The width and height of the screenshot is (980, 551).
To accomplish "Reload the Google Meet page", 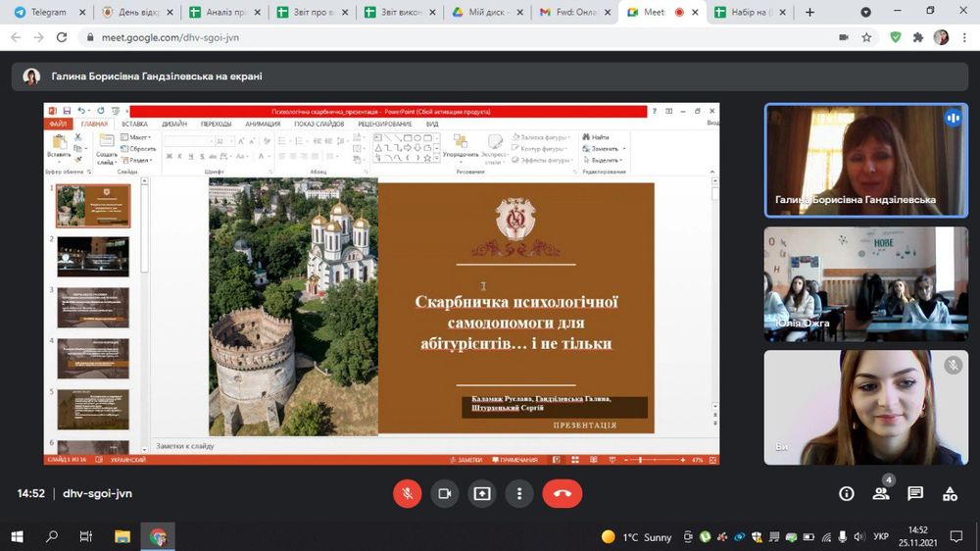I will pyautogui.click(x=62, y=37).
